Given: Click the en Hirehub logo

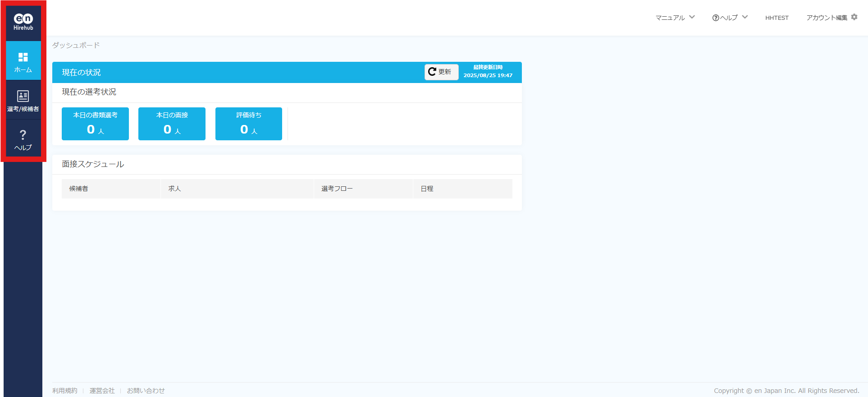Looking at the screenshot, I should pyautogui.click(x=23, y=22).
